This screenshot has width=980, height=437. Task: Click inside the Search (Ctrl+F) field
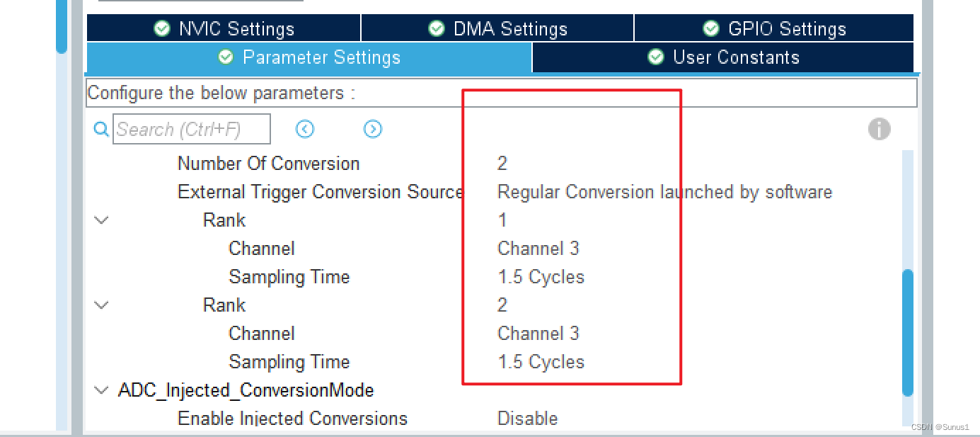coord(191,129)
